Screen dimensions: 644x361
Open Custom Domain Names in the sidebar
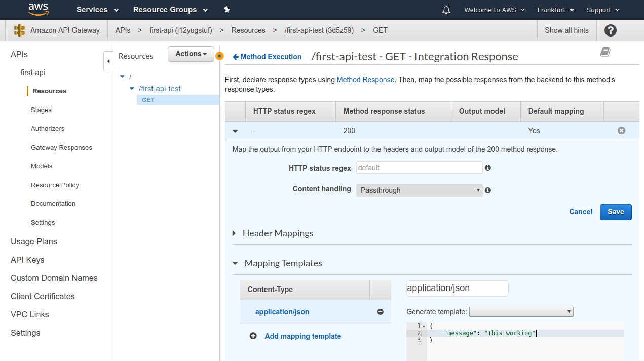click(x=54, y=278)
